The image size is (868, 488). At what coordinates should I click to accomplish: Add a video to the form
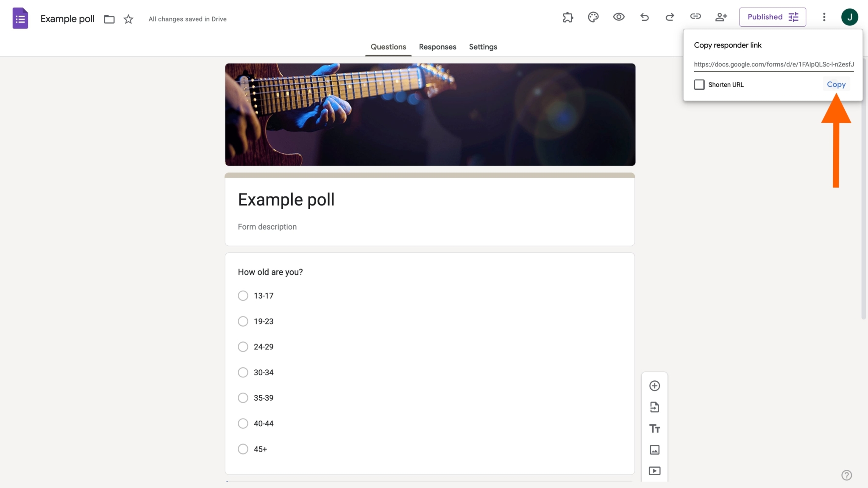pyautogui.click(x=654, y=470)
